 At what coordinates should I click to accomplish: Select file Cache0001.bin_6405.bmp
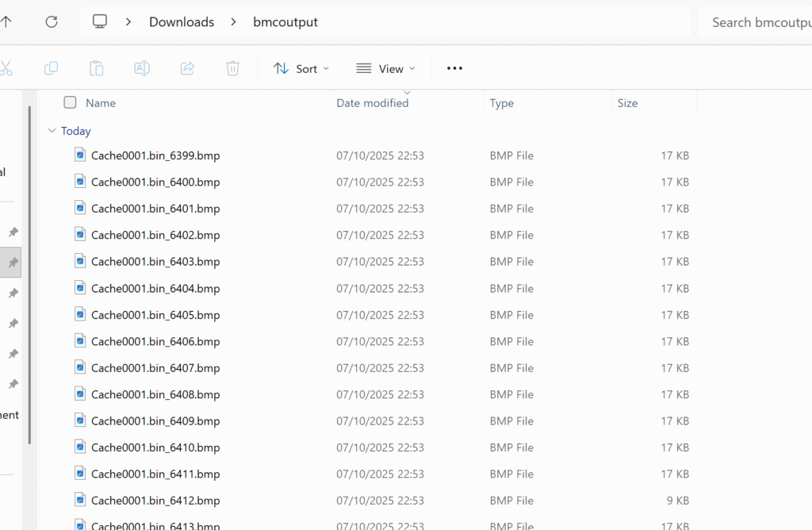155,315
